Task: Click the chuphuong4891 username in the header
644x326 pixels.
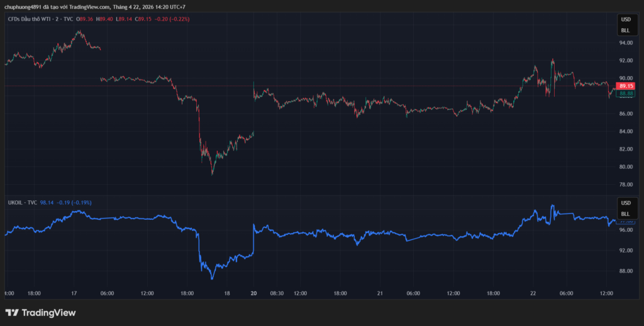Action: tap(22, 7)
